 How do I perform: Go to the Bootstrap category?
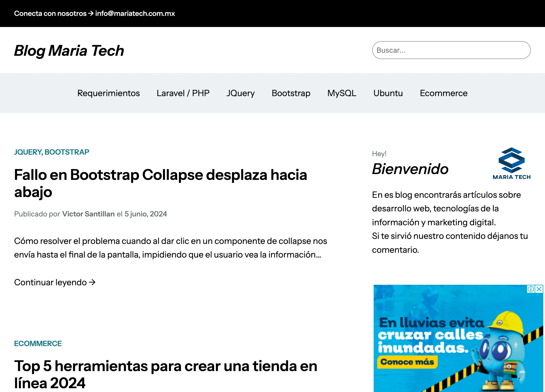[x=291, y=93]
